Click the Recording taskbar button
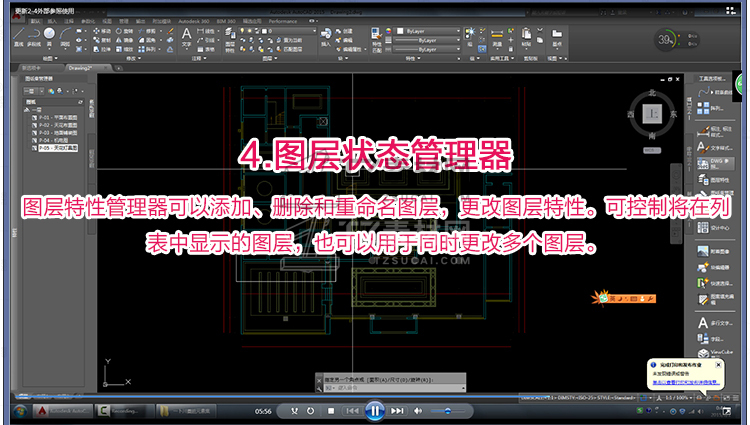This screenshot has width=750, height=425. [123, 411]
